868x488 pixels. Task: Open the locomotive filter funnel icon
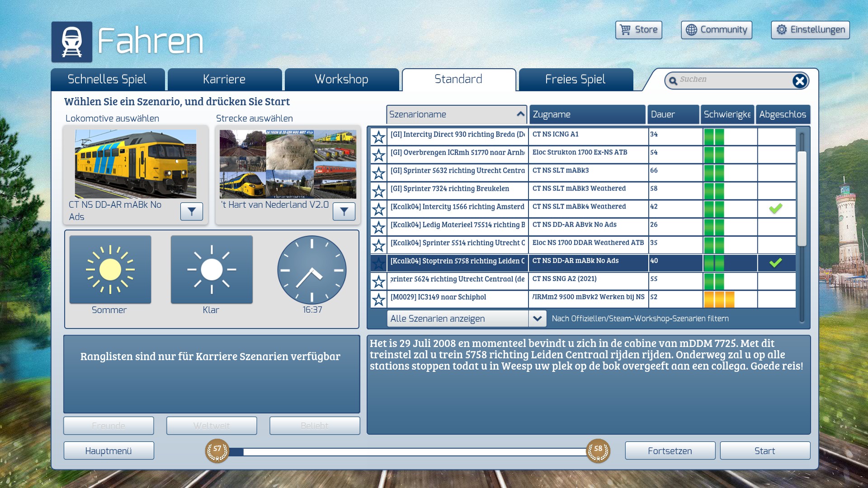[192, 211]
